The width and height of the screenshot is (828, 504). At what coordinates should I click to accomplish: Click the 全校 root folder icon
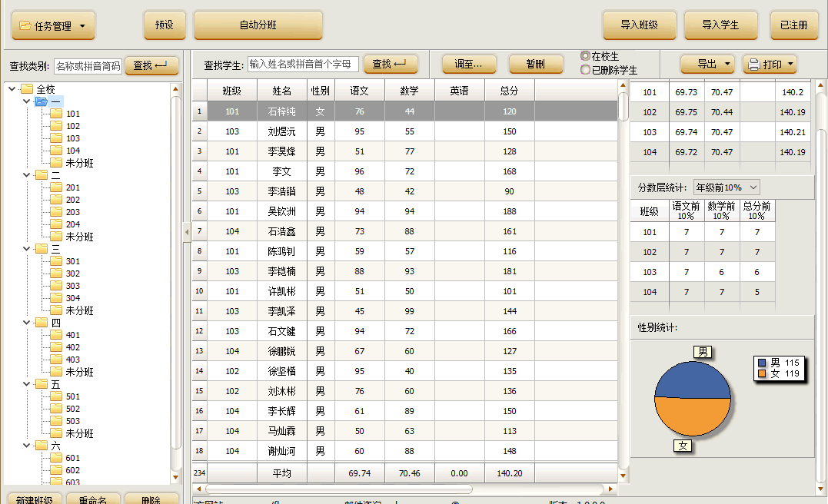pyautogui.click(x=27, y=89)
